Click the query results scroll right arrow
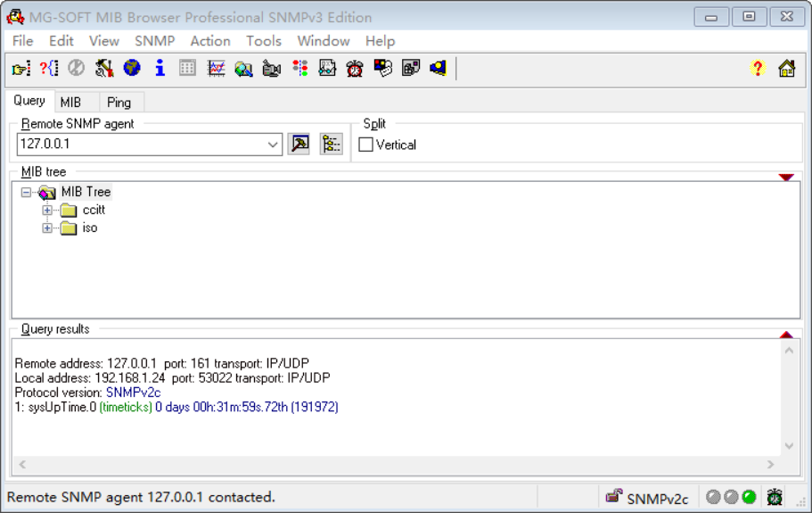 pos(771,464)
